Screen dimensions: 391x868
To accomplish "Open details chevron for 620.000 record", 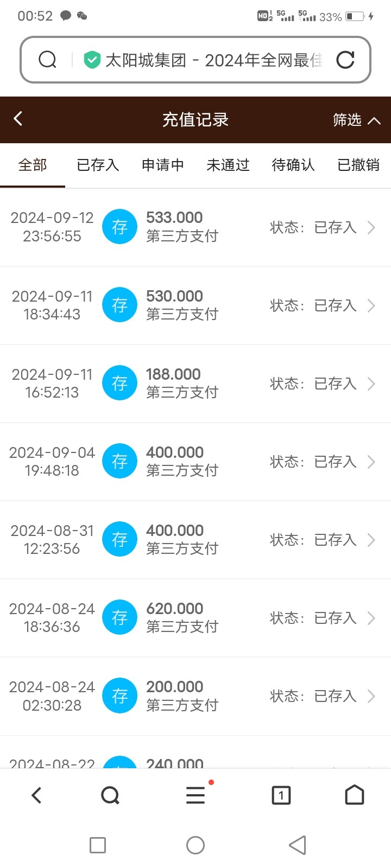I will [371, 618].
